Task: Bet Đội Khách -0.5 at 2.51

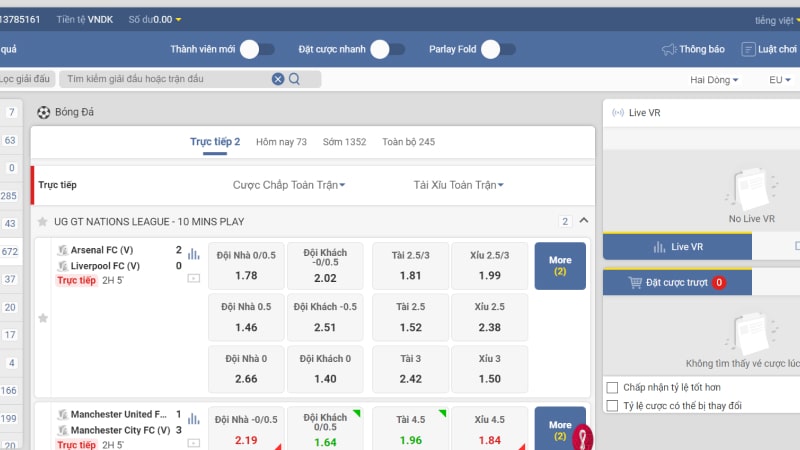Action: point(325,317)
